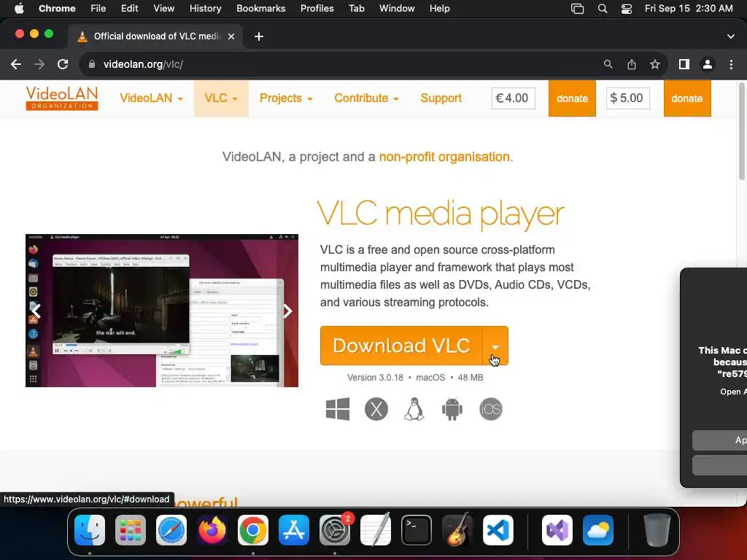Screen dimensions: 747x560
Task: Click the browser forward arrow
Action: pos(39,64)
